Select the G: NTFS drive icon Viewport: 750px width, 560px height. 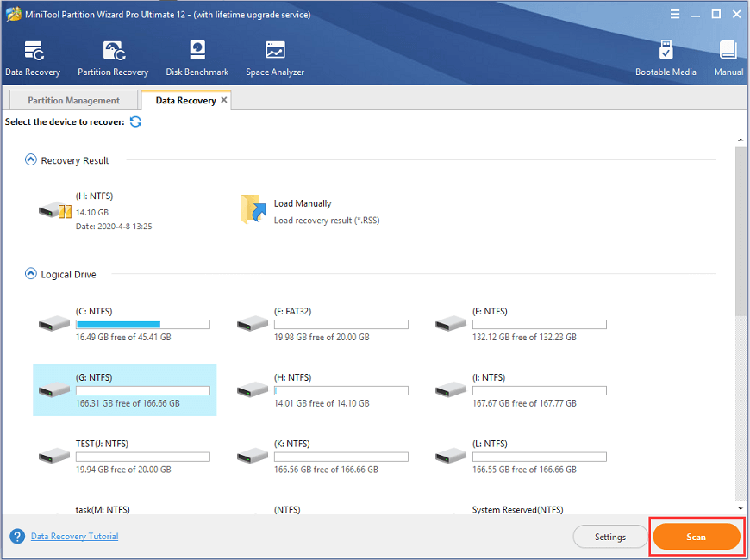[x=54, y=389]
